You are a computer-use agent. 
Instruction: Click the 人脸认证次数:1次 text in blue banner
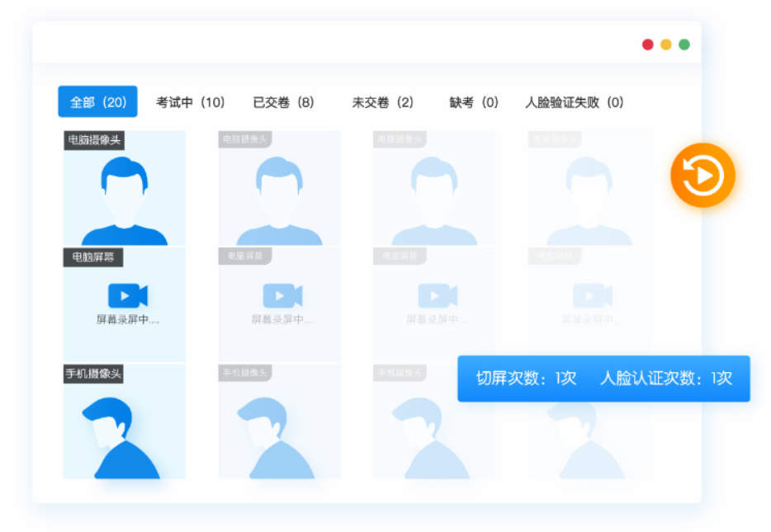pyautogui.click(x=665, y=379)
